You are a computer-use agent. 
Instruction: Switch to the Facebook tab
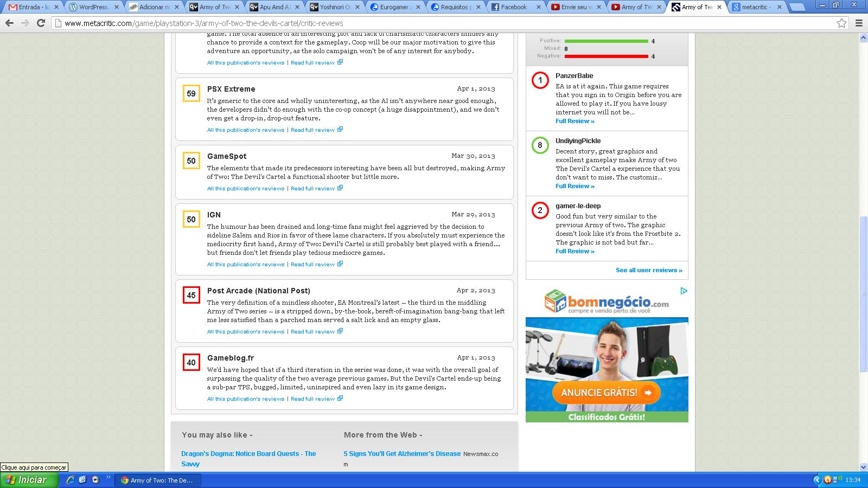(513, 7)
